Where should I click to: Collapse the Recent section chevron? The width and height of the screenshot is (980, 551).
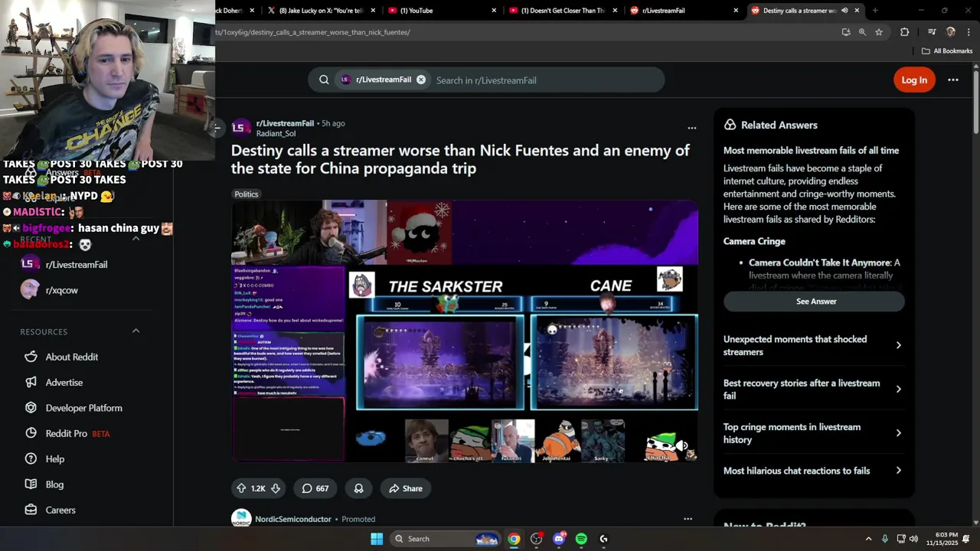point(136,239)
